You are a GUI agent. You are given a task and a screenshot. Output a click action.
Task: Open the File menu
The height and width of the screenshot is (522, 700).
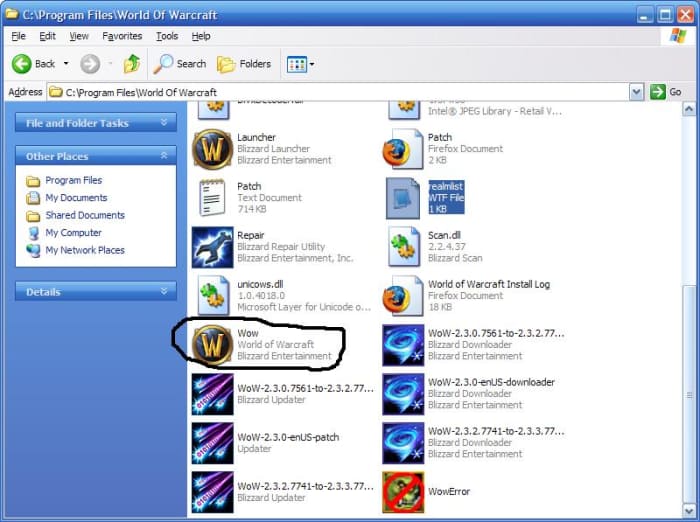(18, 36)
